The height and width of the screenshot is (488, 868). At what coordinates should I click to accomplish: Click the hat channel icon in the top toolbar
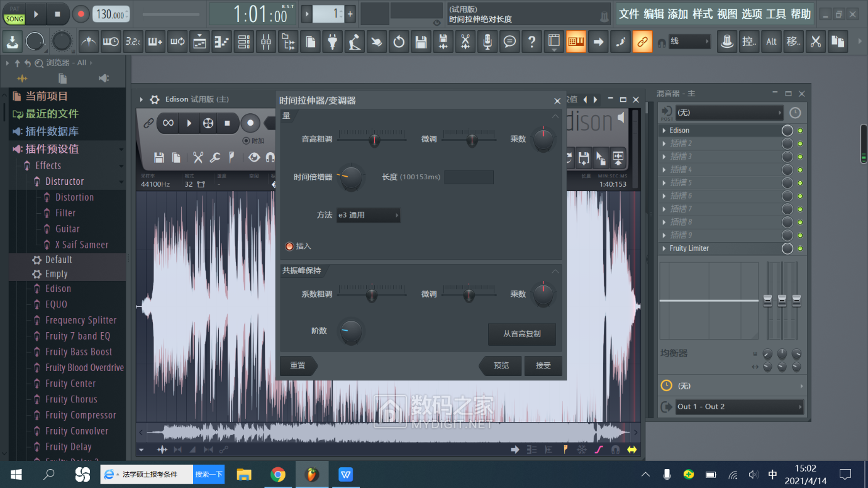(727, 42)
